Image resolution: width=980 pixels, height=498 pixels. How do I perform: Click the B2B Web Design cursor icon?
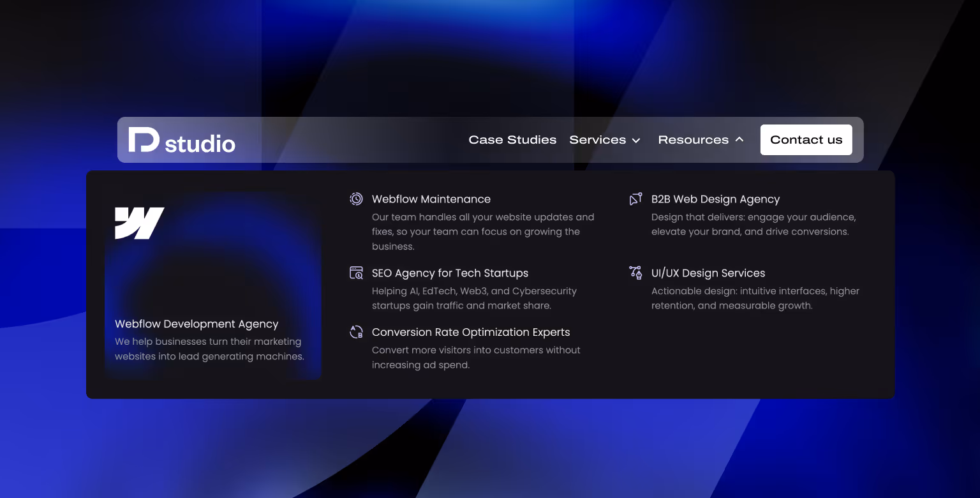tap(635, 199)
